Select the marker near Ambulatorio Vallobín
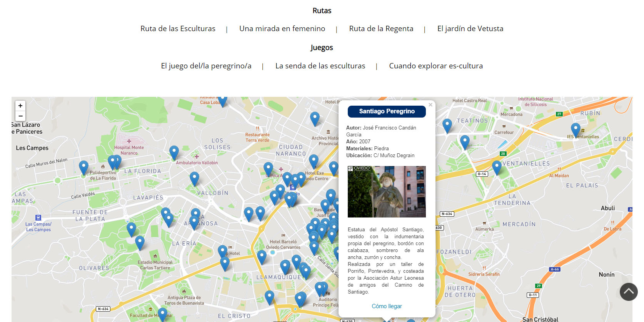Screen dimensions: 644x322 tap(174, 152)
